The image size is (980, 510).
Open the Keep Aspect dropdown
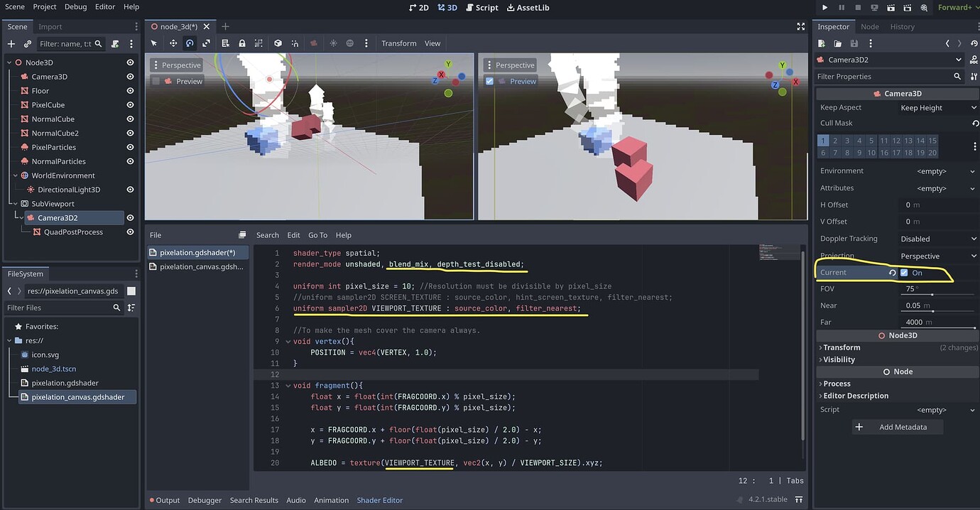click(937, 108)
